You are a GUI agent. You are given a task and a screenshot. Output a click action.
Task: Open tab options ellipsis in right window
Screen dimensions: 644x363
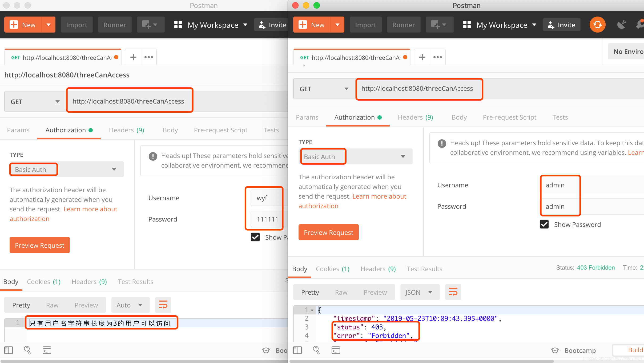point(438,57)
